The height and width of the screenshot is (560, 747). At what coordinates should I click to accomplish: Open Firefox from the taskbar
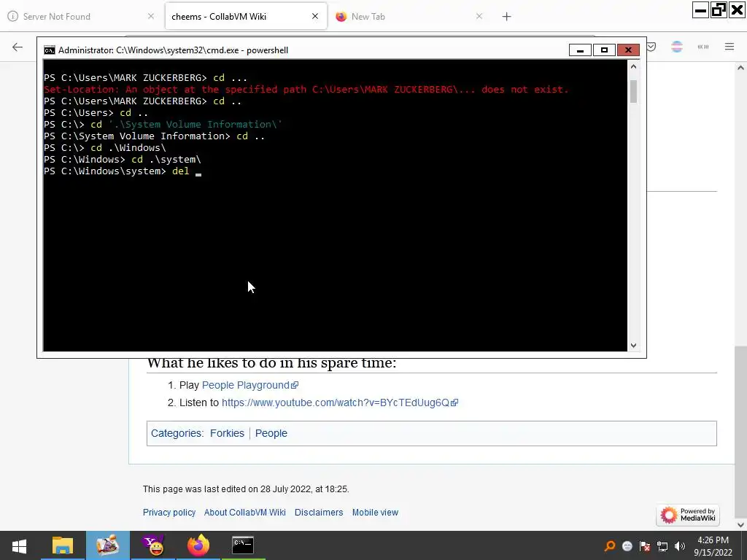click(198, 545)
